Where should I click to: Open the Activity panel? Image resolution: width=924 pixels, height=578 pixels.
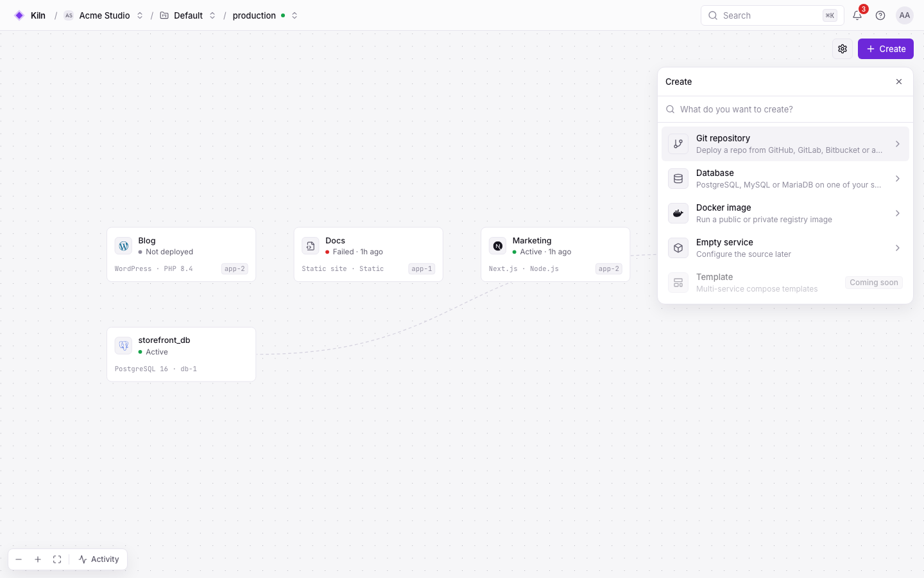click(99, 559)
